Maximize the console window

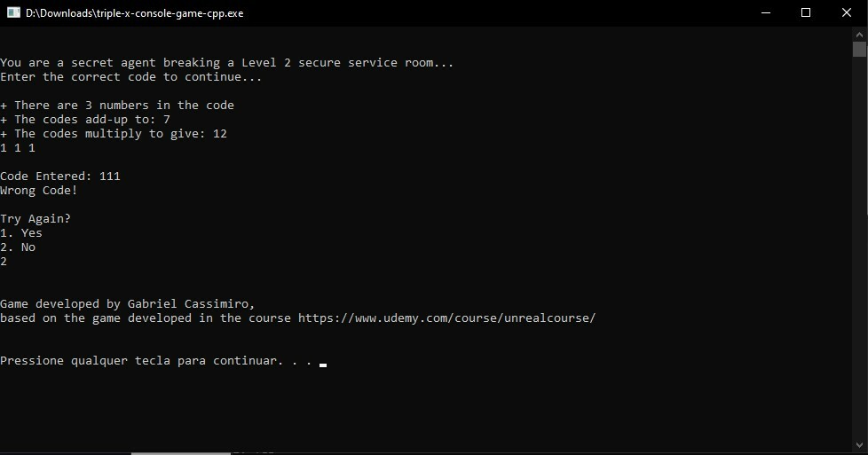(x=806, y=13)
